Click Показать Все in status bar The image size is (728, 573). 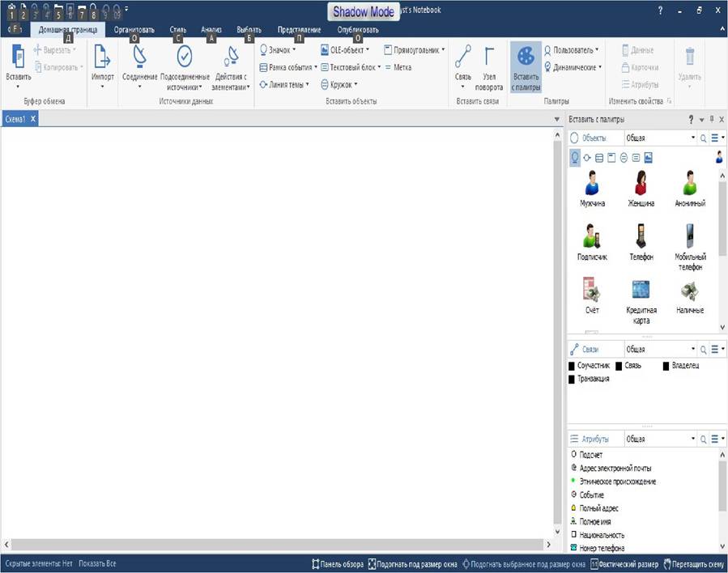[97, 564]
